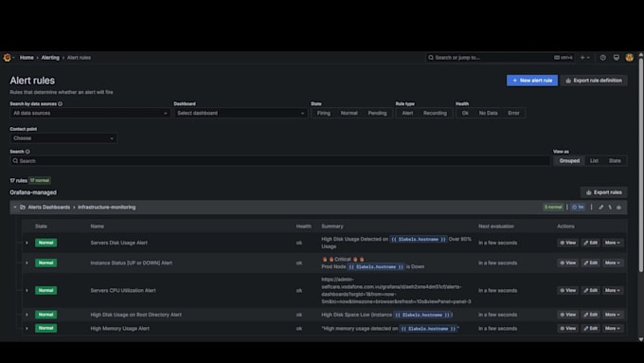The width and height of the screenshot is (644, 363).
Task: Click the folder icon beside Alerts Dashboards
Action: 23,208
